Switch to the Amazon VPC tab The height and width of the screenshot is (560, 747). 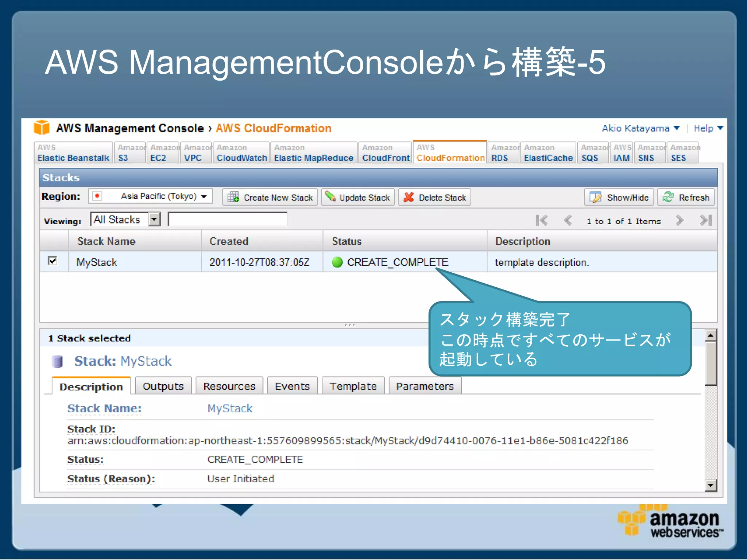pyautogui.click(x=196, y=153)
